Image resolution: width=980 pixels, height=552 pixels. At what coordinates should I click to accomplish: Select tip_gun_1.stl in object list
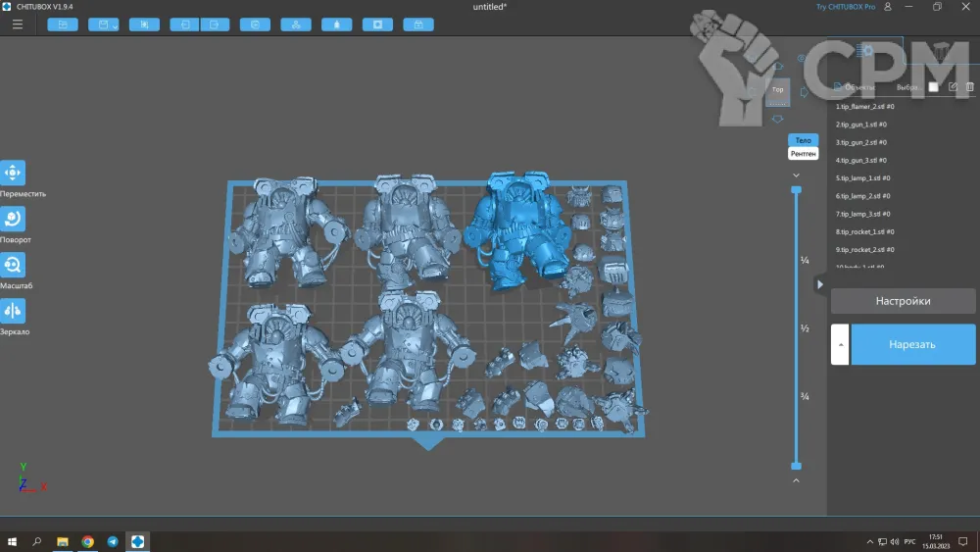[862, 125]
